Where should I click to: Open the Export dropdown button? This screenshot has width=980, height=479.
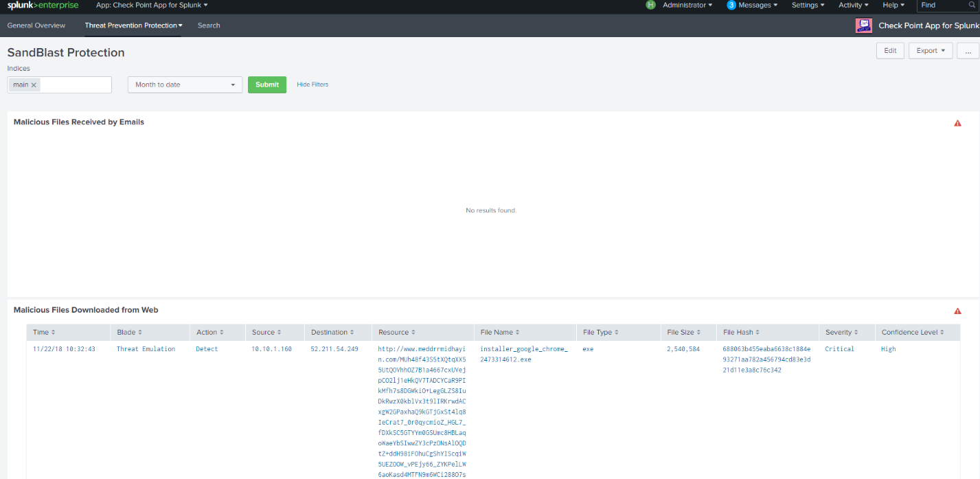click(930, 51)
